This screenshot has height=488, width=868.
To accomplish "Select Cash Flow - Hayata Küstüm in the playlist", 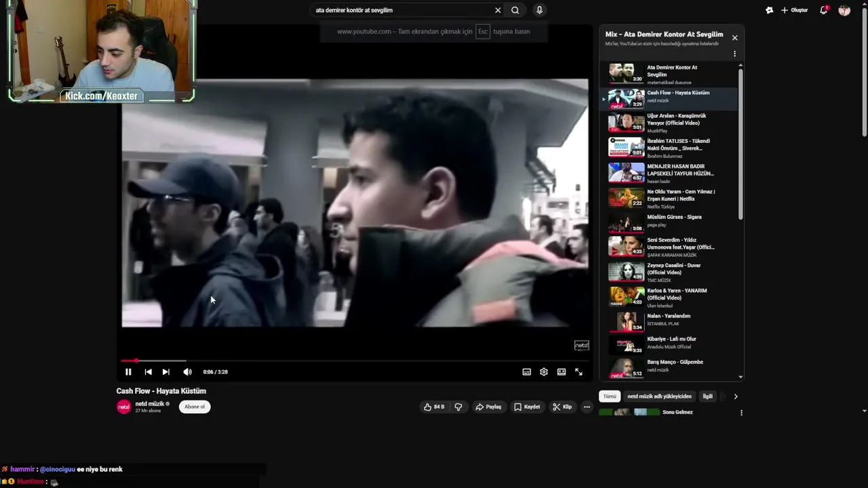I will tap(668, 98).
